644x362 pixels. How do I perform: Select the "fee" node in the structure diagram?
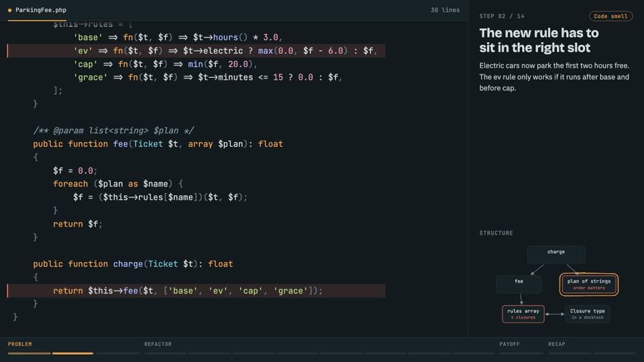coord(519,284)
